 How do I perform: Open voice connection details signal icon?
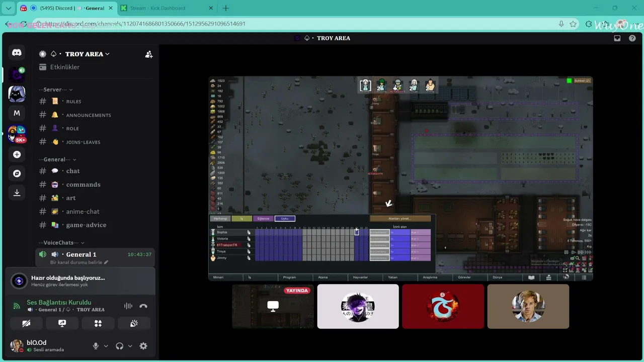click(17, 306)
